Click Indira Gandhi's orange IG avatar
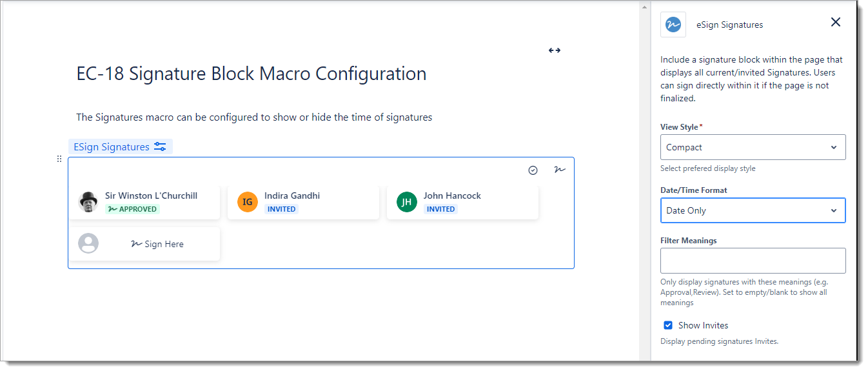 point(248,202)
